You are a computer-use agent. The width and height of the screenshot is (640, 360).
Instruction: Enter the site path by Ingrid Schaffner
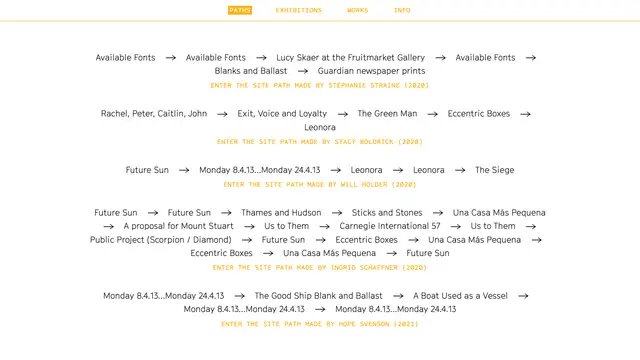(x=320, y=268)
